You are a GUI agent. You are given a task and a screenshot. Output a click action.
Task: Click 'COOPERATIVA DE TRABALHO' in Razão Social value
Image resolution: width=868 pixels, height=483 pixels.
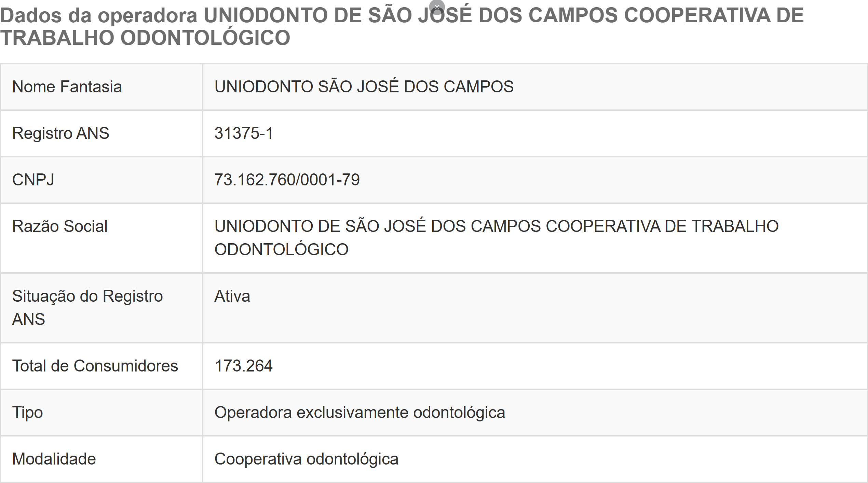[662, 226]
